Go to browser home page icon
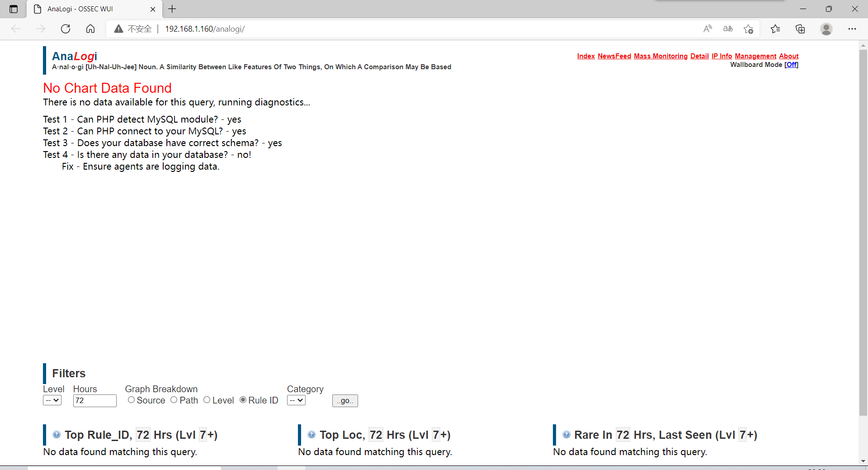Viewport: 868px width, 470px height. tap(90, 29)
